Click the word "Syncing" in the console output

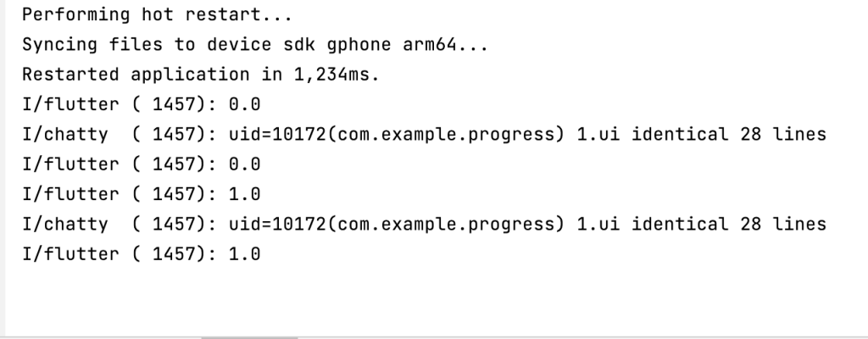pyautogui.click(x=60, y=45)
